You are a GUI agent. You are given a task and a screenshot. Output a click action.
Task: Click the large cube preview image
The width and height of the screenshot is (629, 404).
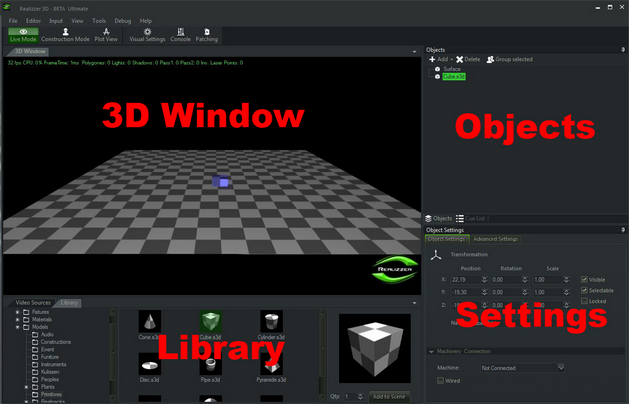coord(375,348)
